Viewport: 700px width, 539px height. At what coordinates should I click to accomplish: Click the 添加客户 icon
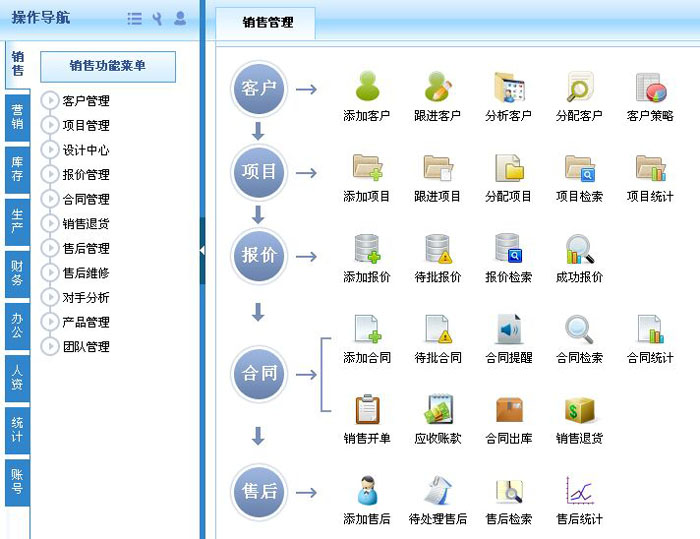(367, 88)
